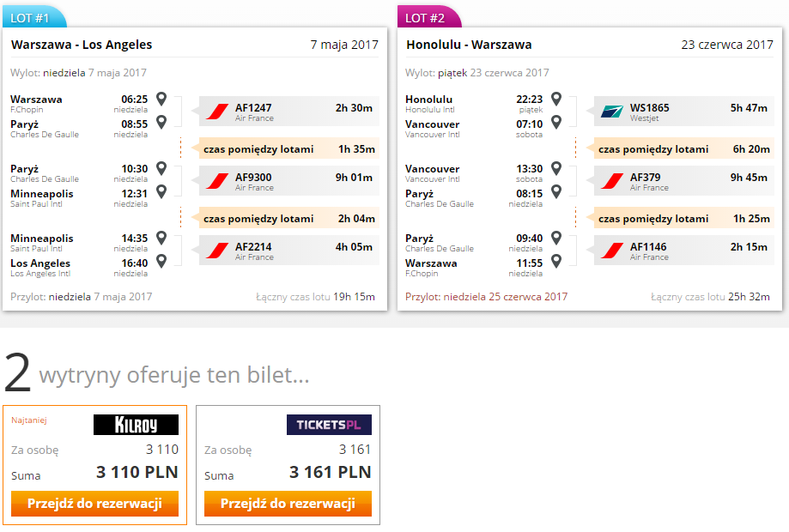Click the Honolulu - Warszawa route heading
Image resolution: width=789 pixels, height=532 pixels.
coord(469,45)
